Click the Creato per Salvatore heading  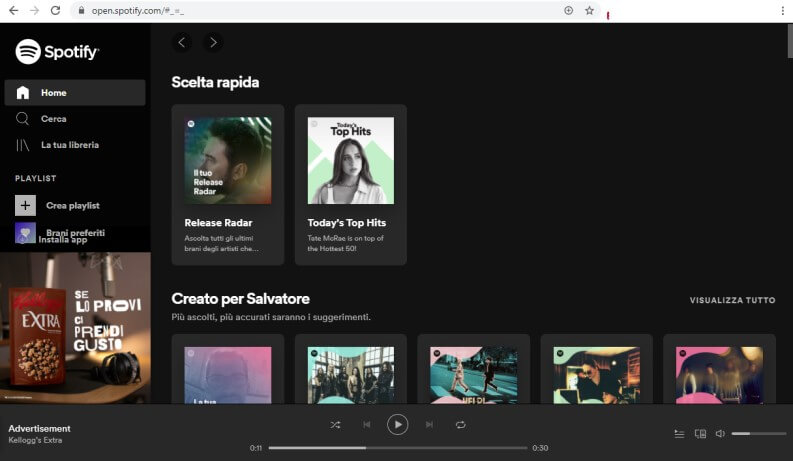[x=240, y=299]
